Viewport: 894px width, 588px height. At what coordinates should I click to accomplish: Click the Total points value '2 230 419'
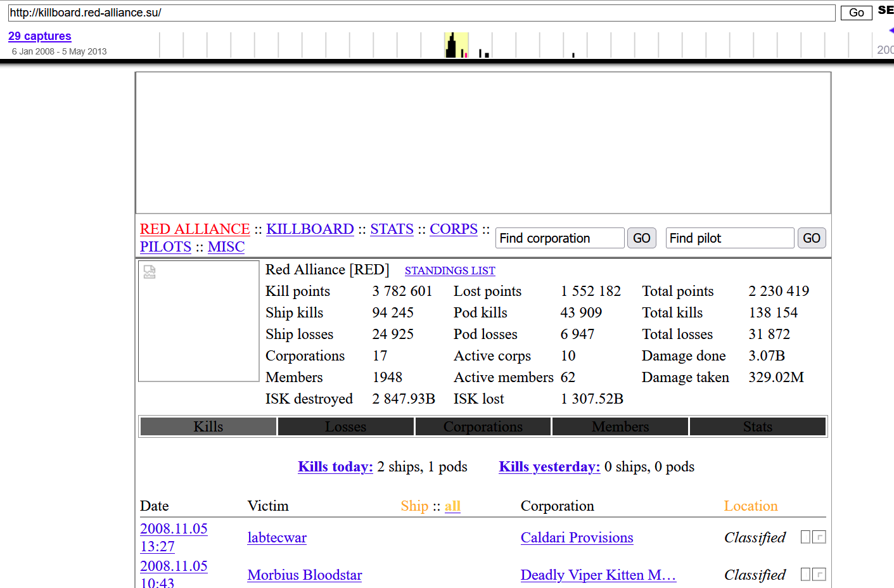pos(779,291)
